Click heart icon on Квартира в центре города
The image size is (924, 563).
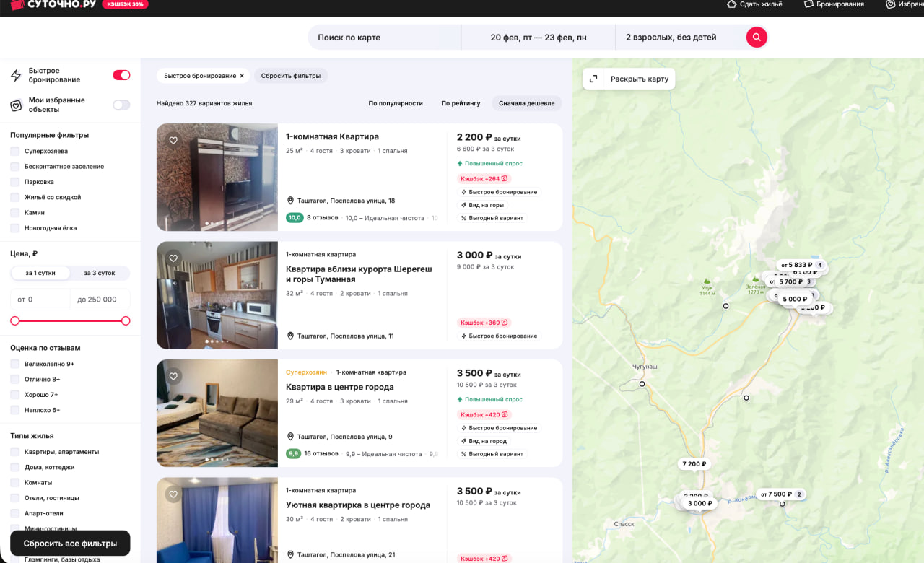pos(173,376)
